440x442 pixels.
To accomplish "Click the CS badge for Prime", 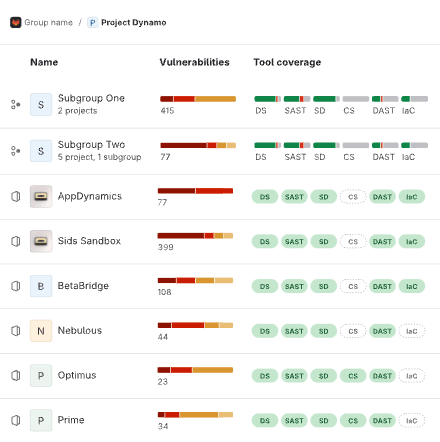I will tap(353, 421).
